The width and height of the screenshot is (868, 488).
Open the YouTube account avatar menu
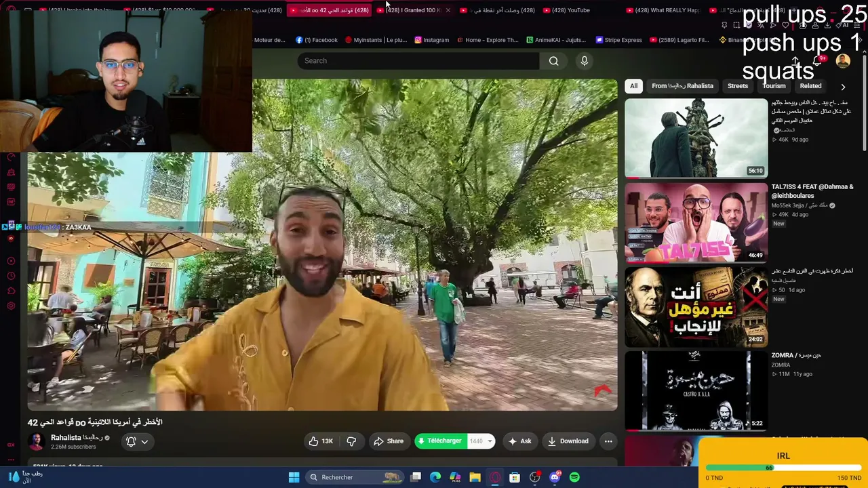pyautogui.click(x=843, y=61)
